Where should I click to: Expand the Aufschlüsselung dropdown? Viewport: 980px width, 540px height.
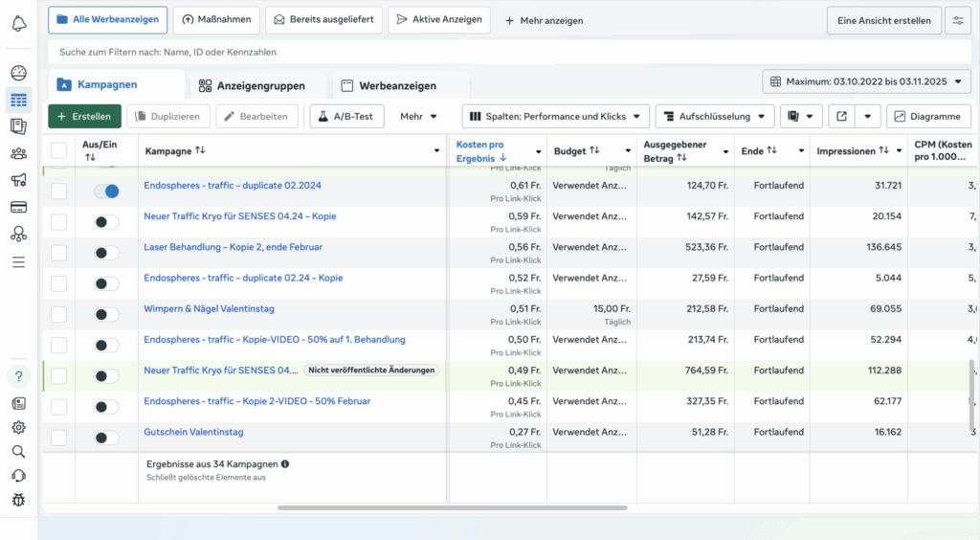click(x=714, y=117)
